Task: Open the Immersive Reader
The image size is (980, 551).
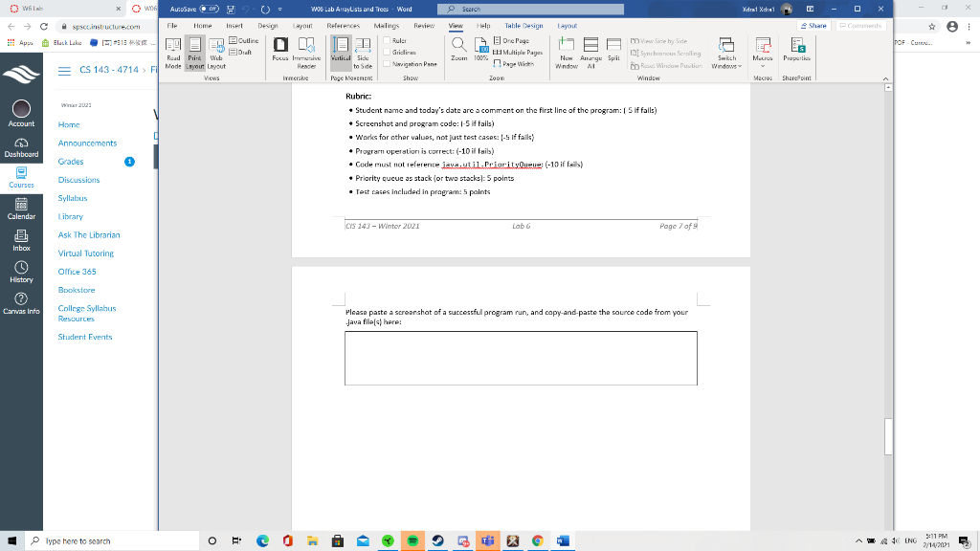Action: pyautogui.click(x=307, y=53)
